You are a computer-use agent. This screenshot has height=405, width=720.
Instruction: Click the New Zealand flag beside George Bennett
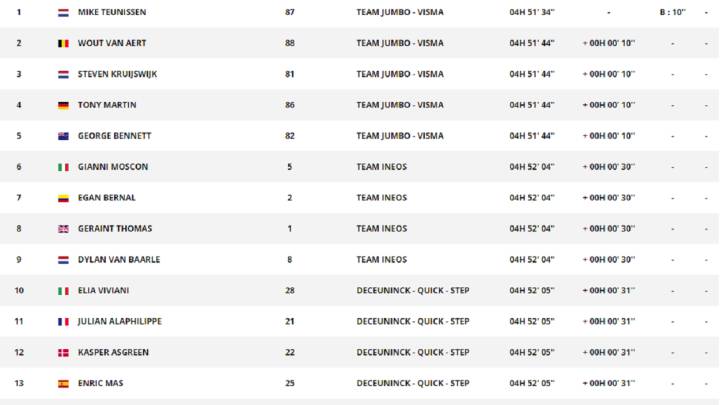pos(63,136)
